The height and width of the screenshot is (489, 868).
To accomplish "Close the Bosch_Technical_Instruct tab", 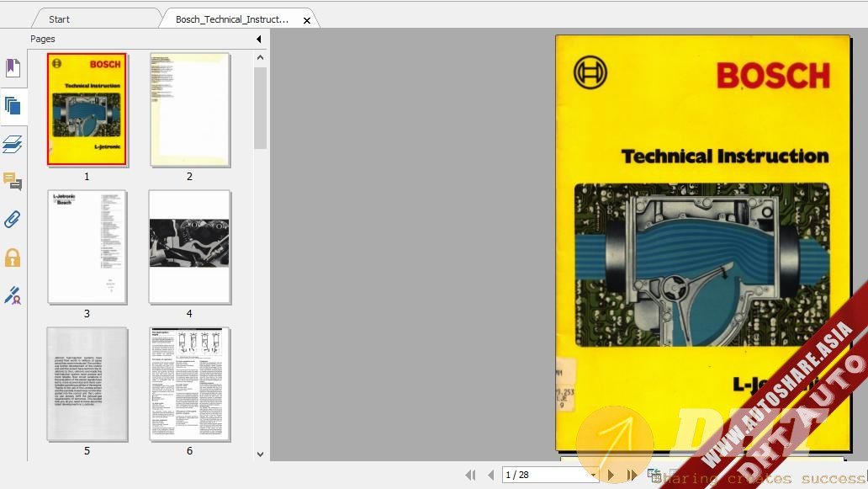I will click(x=307, y=20).
